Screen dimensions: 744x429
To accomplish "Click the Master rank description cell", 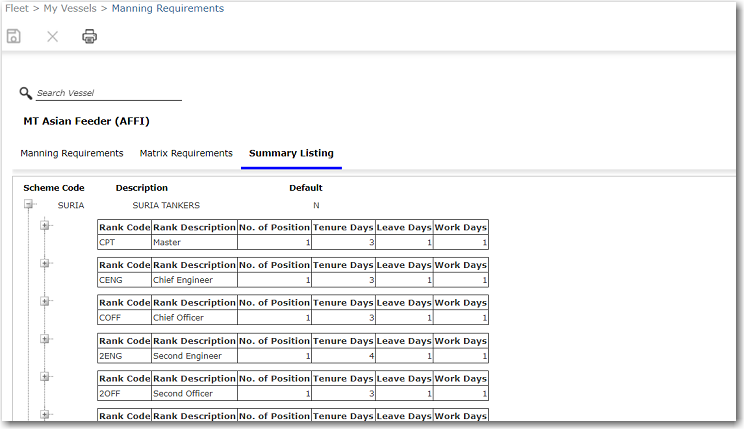I will pos(194,242).
